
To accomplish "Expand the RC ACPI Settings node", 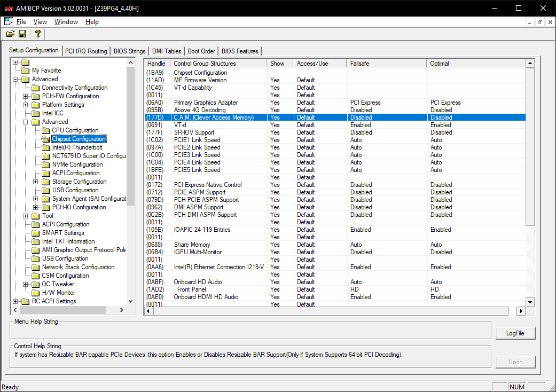I will pos(15,301).
